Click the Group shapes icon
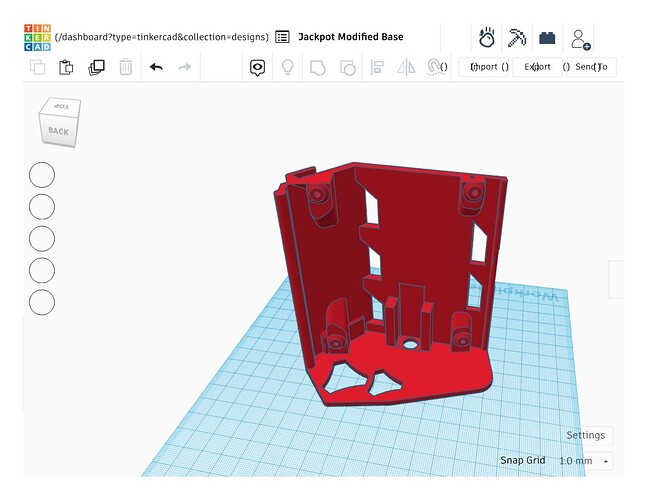The image size is (647, 500). tap(317, 67)
